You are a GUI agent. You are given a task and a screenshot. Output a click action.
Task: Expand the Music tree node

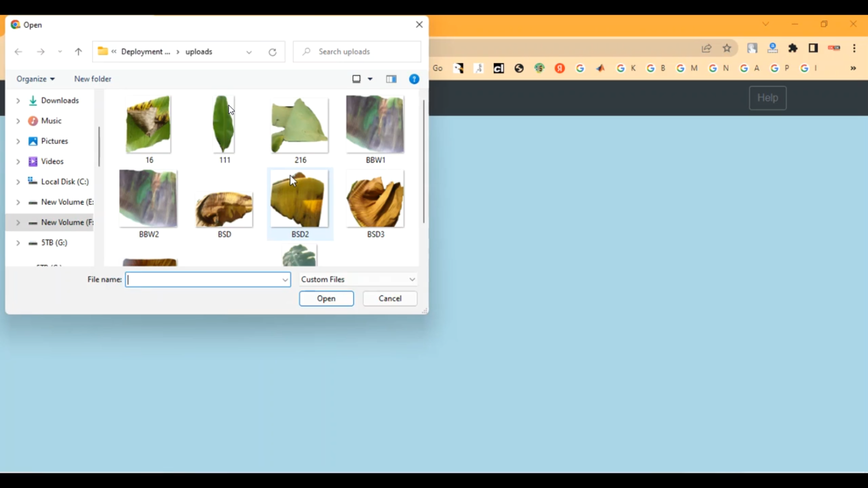[x=18, y=121]
